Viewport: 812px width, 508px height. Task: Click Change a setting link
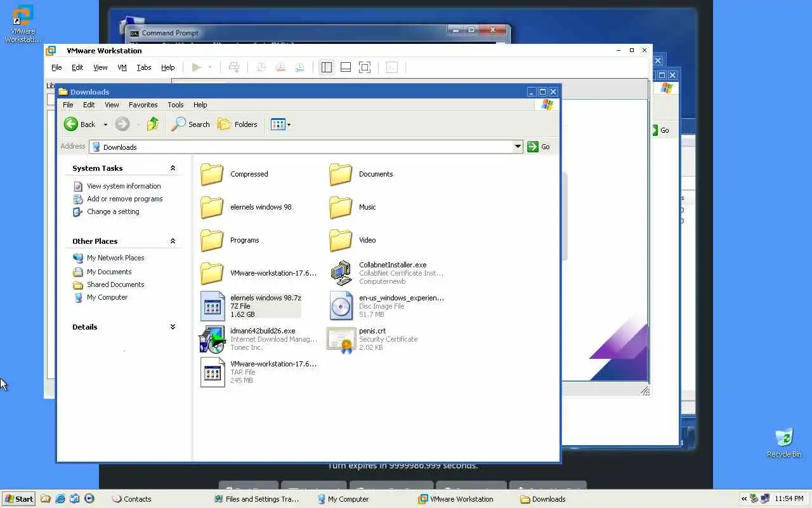(113, 211)
